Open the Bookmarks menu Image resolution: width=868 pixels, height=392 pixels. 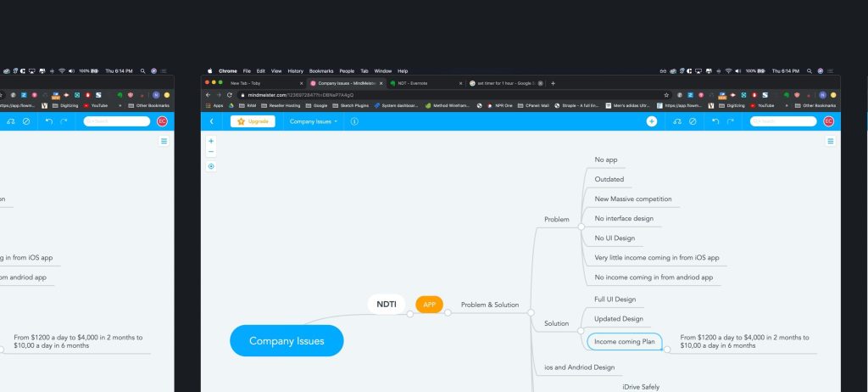point(321,71)
